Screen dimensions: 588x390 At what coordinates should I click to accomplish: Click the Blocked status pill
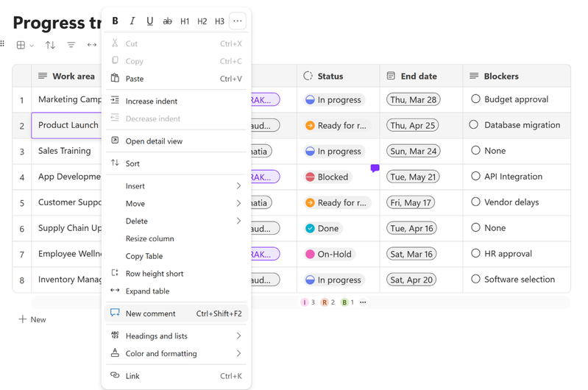coord(327,177)
